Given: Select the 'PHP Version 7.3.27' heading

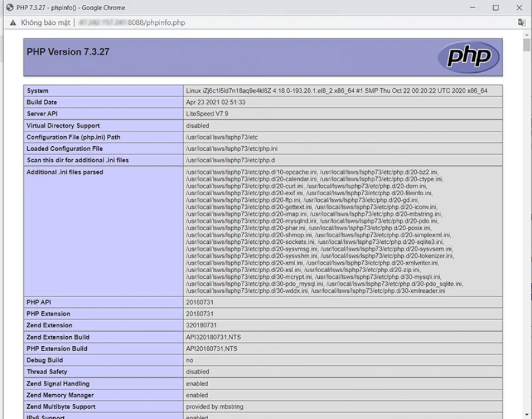Looking at the screenshot, I should pyautogui.click(x=68, y=51).
